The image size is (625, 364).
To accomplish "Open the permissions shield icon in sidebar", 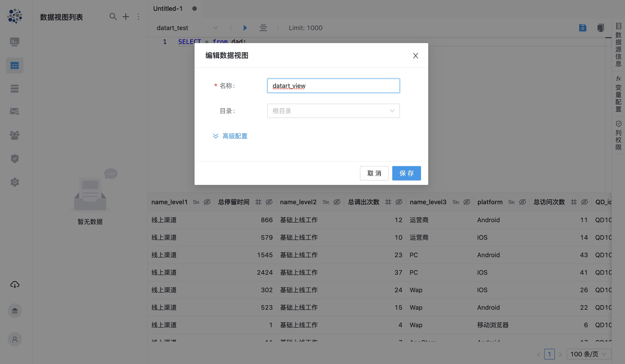I will click(15, 159).
